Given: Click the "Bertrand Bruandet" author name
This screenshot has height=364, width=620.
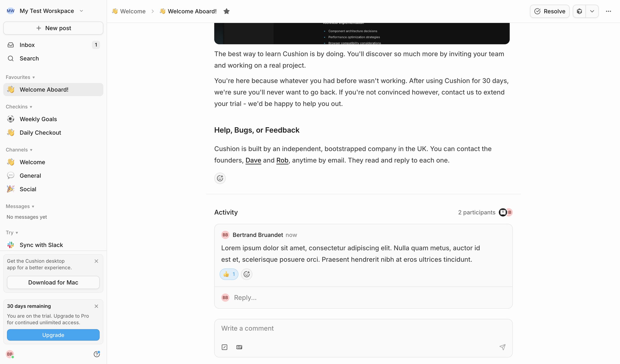Looking at the screenshot, I should tap(258, 235).
